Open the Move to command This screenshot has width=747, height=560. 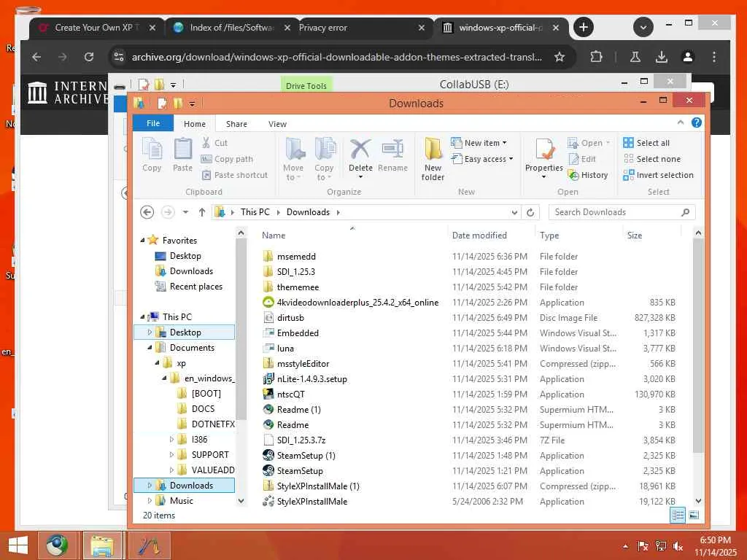coord(293,159)
